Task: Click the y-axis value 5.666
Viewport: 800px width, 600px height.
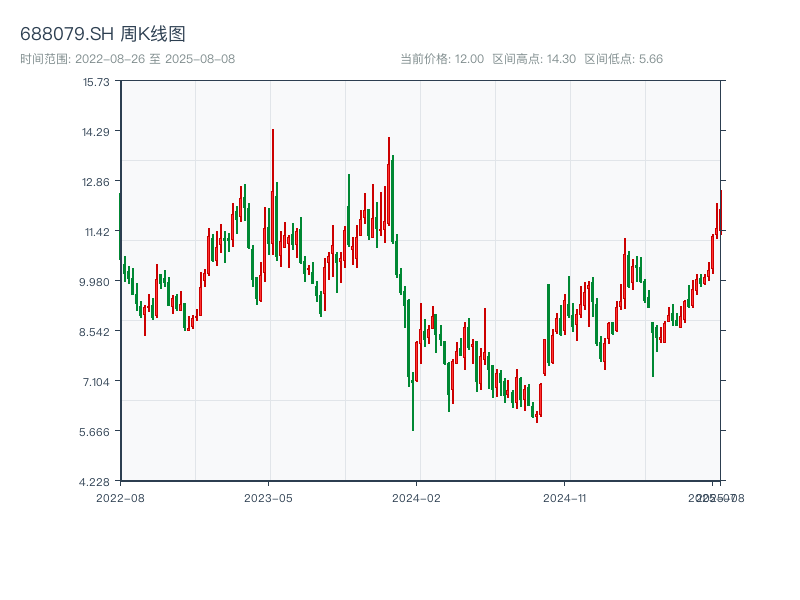Action: click(94, 432)
